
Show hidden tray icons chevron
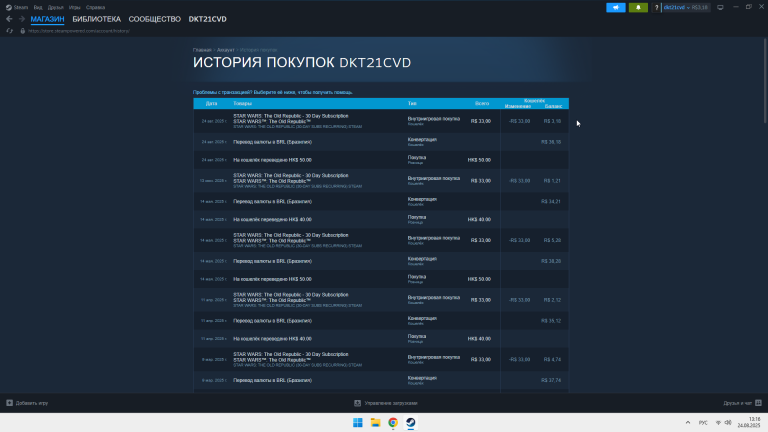(x=688, y=423)
